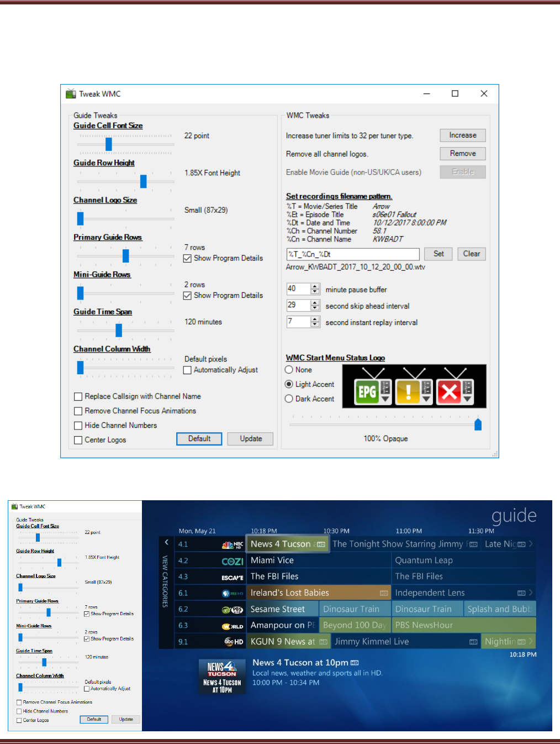Select Miami Vice guide cell

tap(319, 560)
